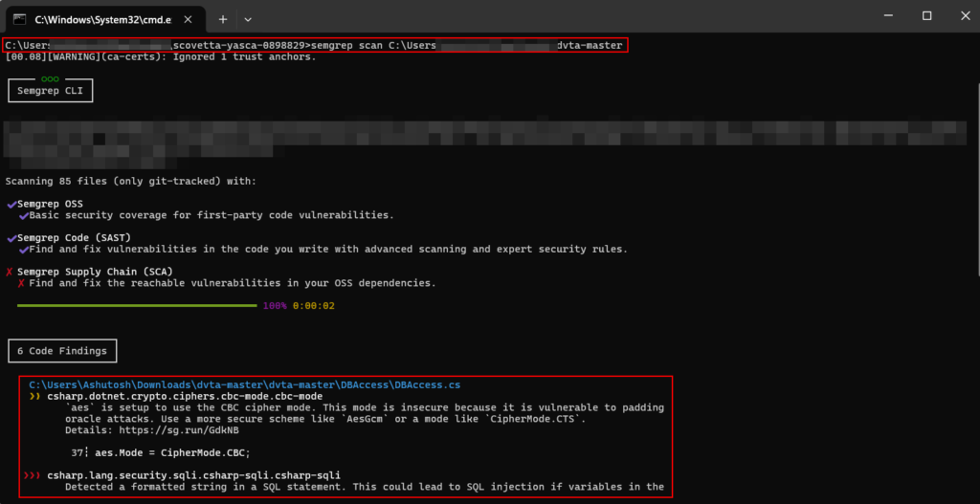Click the DBAccess.cs file path
This screenshot has height=504, width=980.
[x=245, y=384]
